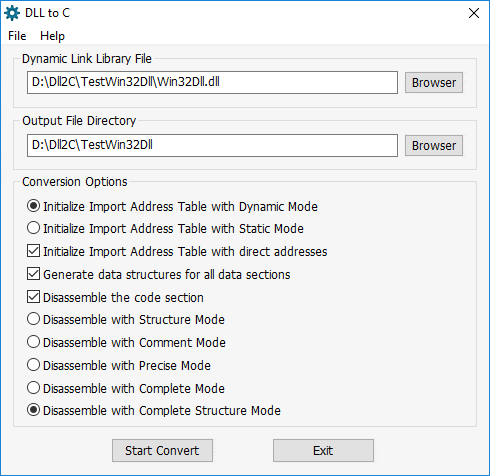Click the Output File Directory path field
This screenshot has height=476, width=490.
pos(212,145)
